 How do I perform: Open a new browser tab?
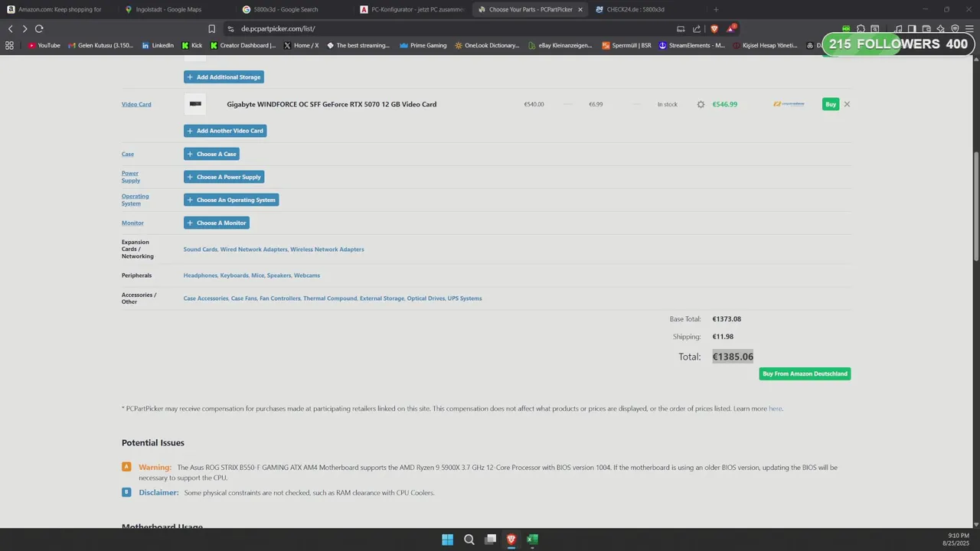pyautogui.click(x=716, y=9)
